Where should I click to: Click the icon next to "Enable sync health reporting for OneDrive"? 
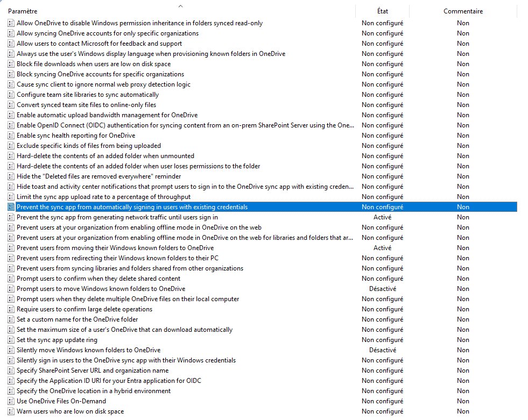(x=11, y=136)
